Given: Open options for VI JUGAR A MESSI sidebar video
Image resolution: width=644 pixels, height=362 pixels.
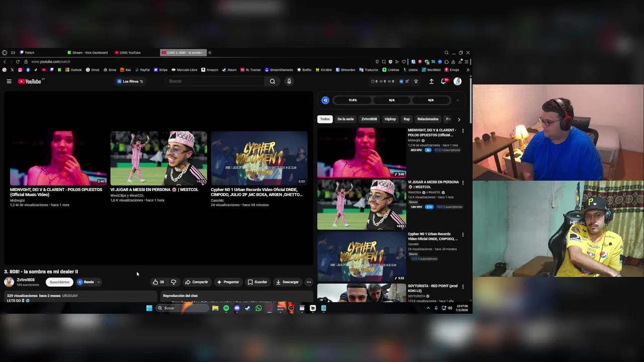Looking at the screenshot, I should 463,183.
